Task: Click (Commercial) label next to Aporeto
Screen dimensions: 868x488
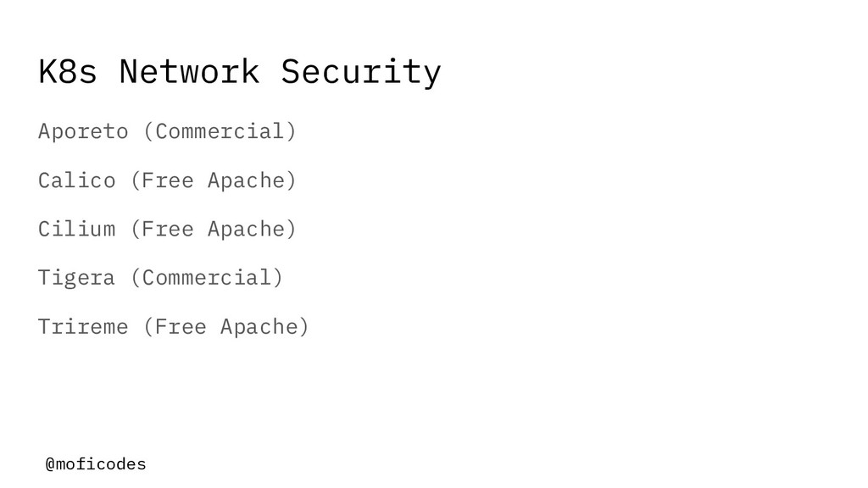Action: pyautogui.click(x=220, y=131)
